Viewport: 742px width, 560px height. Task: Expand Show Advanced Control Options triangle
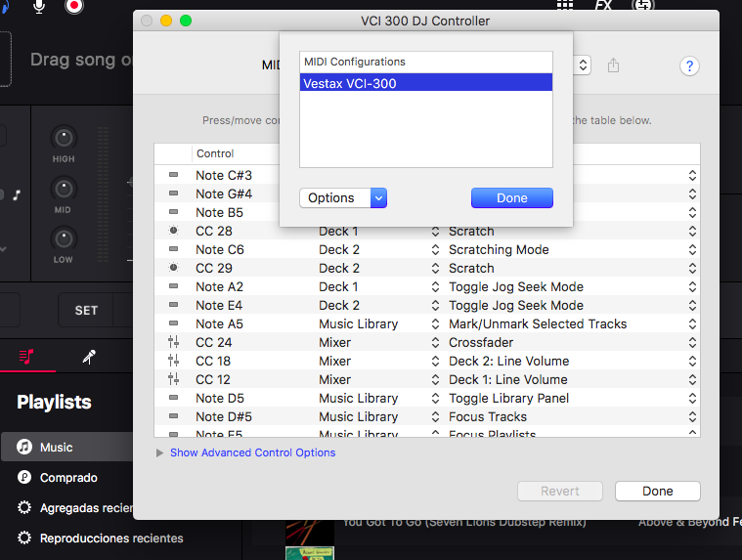(x=159, y=453)
